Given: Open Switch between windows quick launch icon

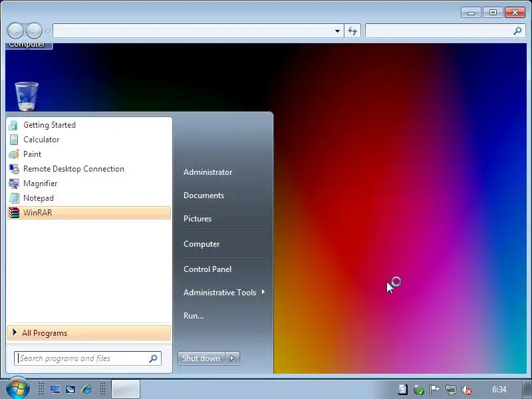Looking at the screenshot, I should tap(70, 389).
